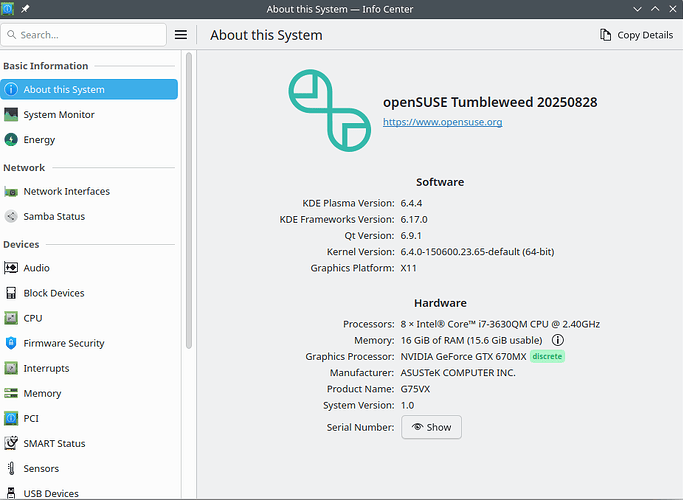This screenshot has height=500, width=683.
Task: Select Samba Status in the sidebar
Action: pyautogui.click(x=54, y=216)
